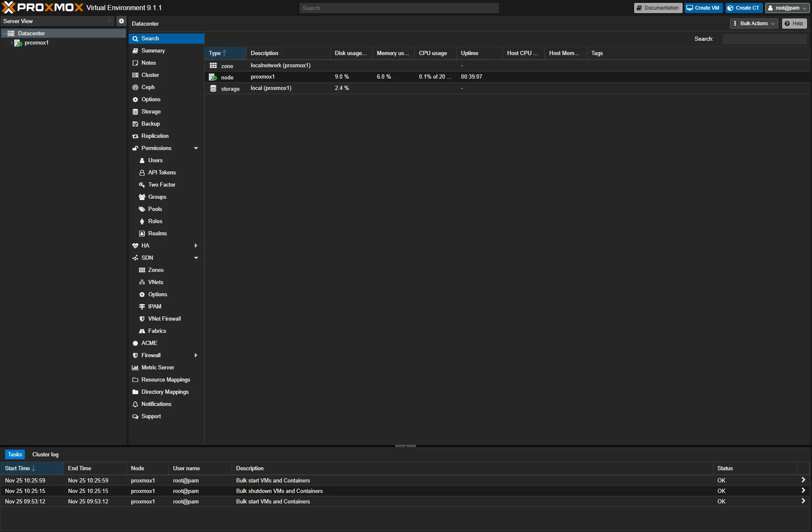Screen dimensions: 812x532
Task: Select the ACME certificates section
Action: tap(149, 343)
